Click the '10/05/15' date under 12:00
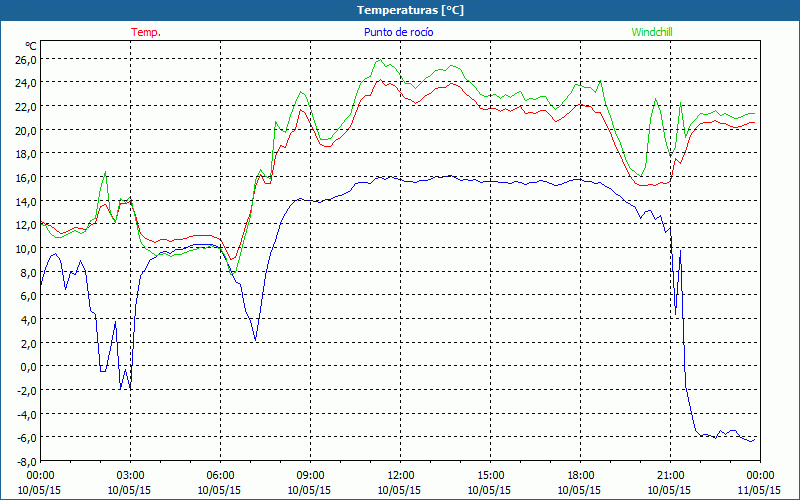 point(399,490)
